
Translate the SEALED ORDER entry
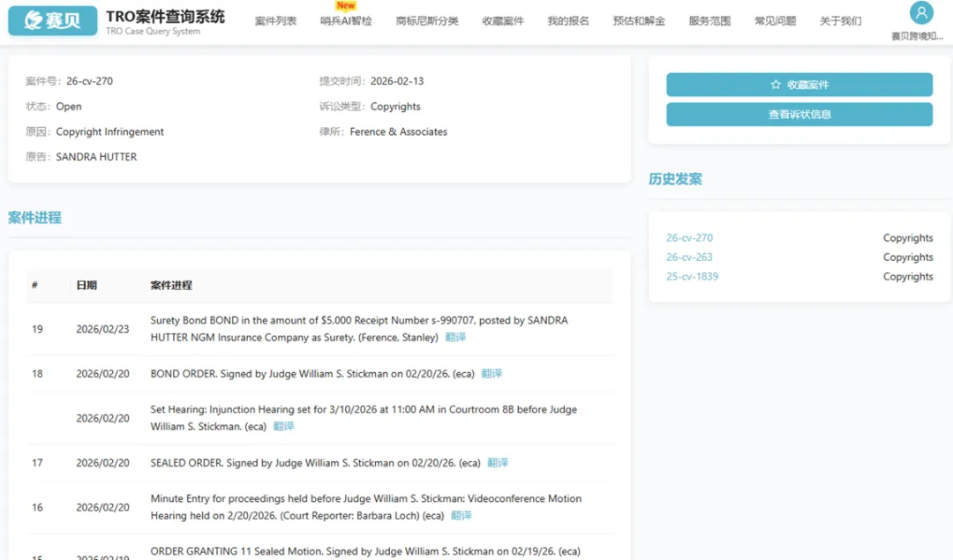pos(498,463)
